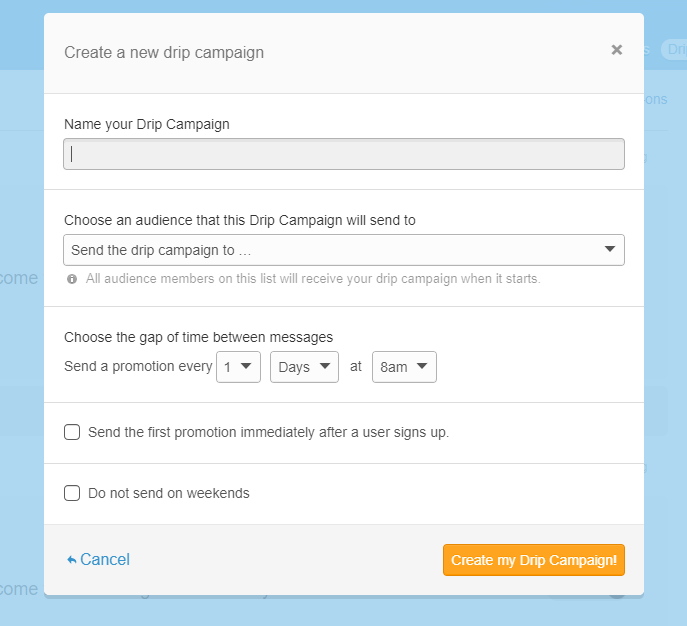Screen dimensions: 687x626
Task: Open the promotion frequency number dropdown
Action: pos(237,367)
